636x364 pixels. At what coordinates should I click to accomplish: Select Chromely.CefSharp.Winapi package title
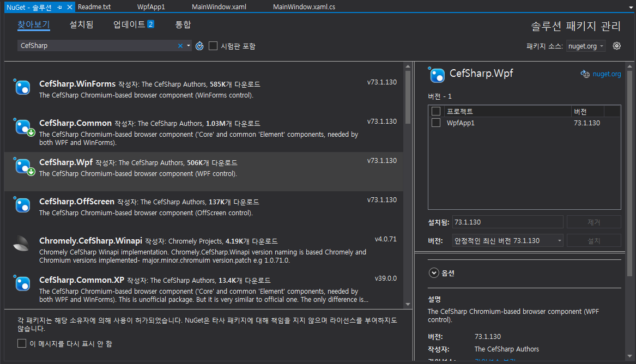pos(91,241)
